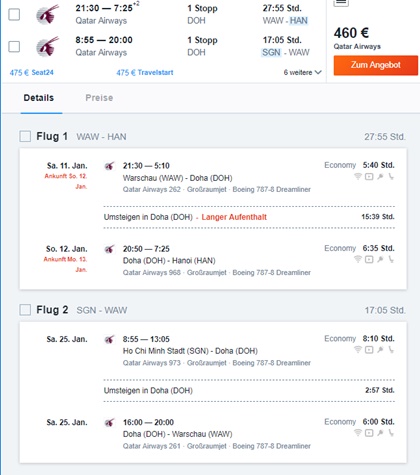Image resolution: width=420 pixels, height=475 pixels.
Task: Open the 475 € Seat24 offer
Action: point(31,72)
